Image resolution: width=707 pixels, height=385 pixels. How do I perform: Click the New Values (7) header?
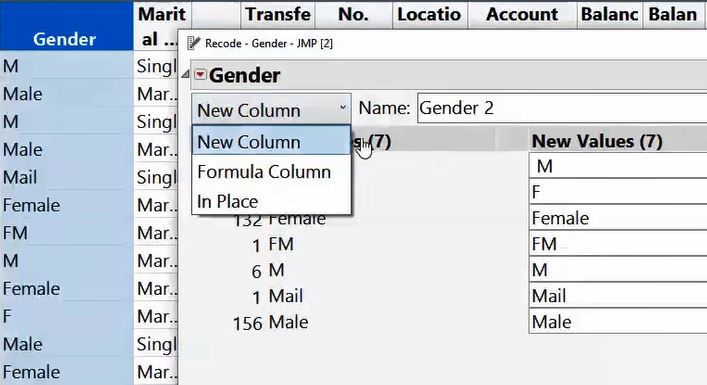(x=597, y=141)
